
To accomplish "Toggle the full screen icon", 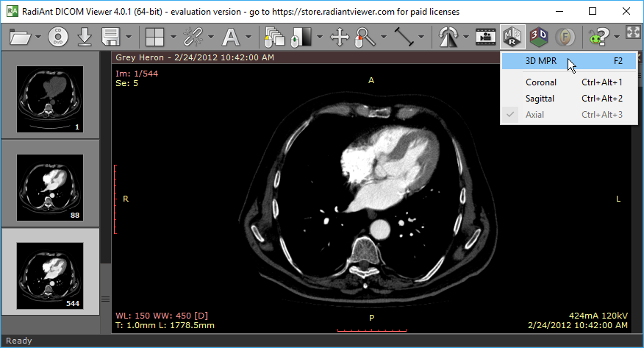I will click(x=633, y=32).
